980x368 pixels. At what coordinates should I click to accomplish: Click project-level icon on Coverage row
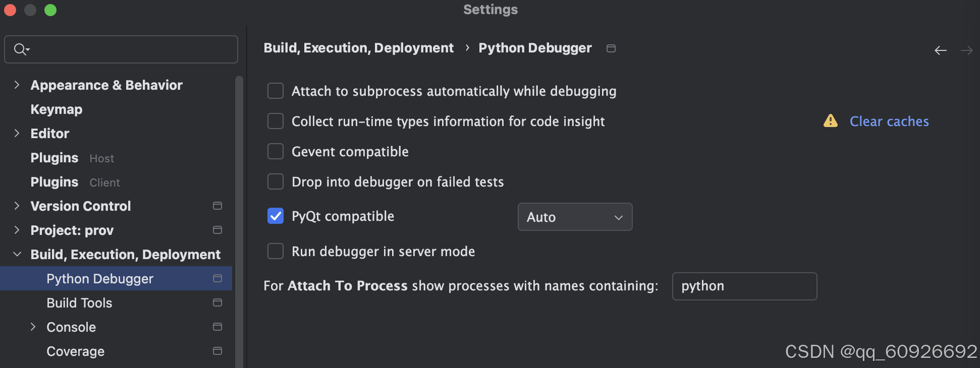click(217, 351)
